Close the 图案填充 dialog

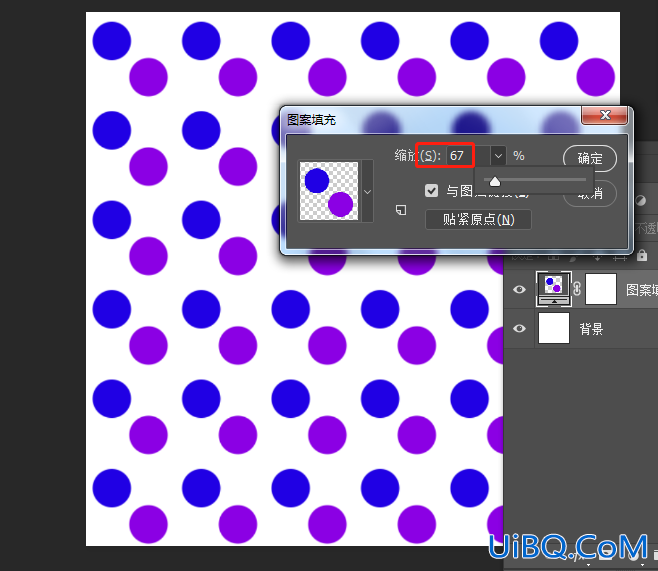pyautogui.click(x=604, y=115)
